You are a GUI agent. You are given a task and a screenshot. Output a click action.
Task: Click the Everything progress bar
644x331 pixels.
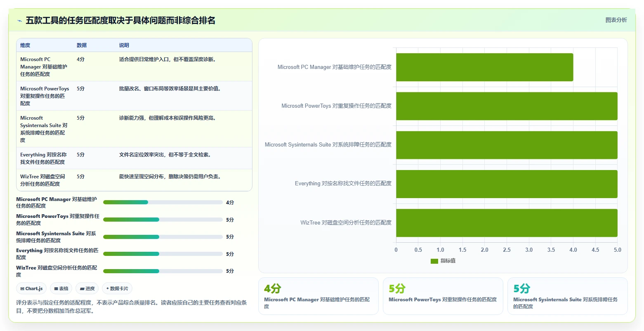[x=163, y=254]
